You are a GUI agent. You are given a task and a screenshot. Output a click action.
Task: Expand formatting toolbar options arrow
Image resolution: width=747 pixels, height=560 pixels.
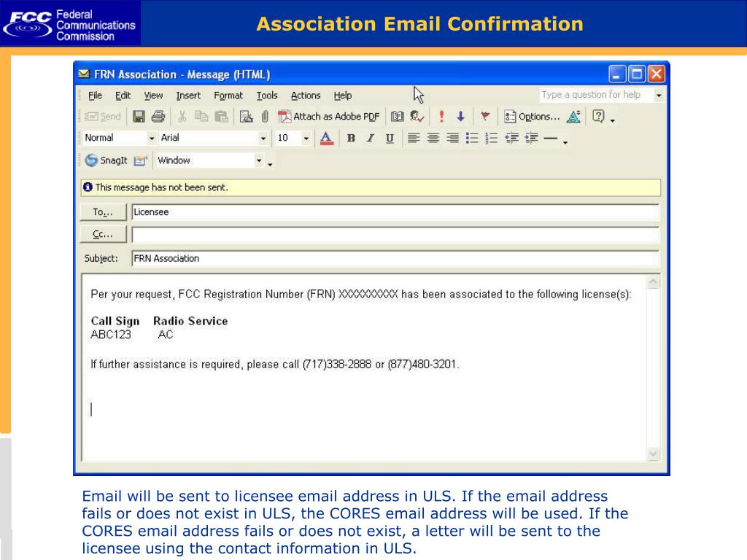[x=565, y=142]
